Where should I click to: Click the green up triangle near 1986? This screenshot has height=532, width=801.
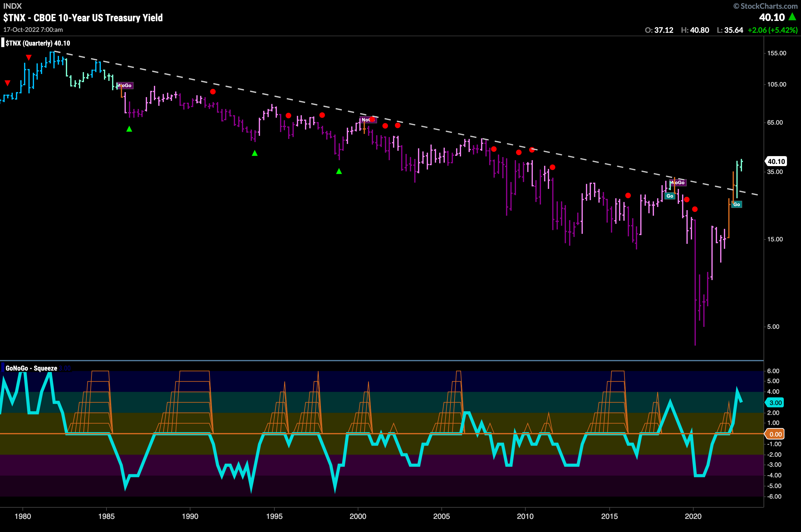tap(129, 129)
